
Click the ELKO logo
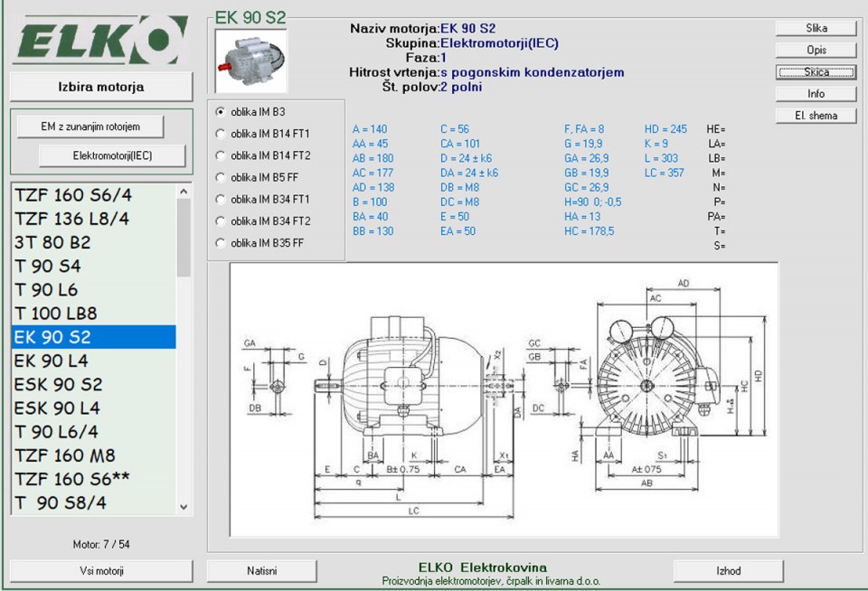pyautogui.click(x=102, y=39)
